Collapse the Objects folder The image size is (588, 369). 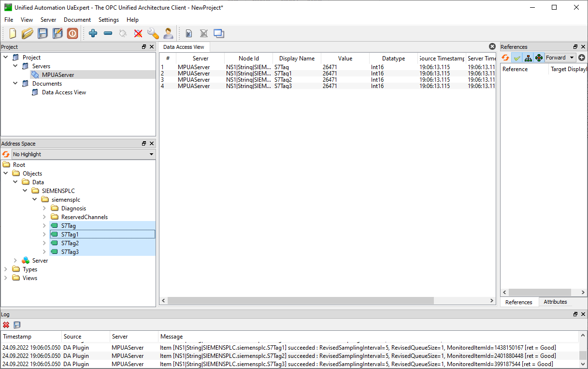tap(6, 174)
